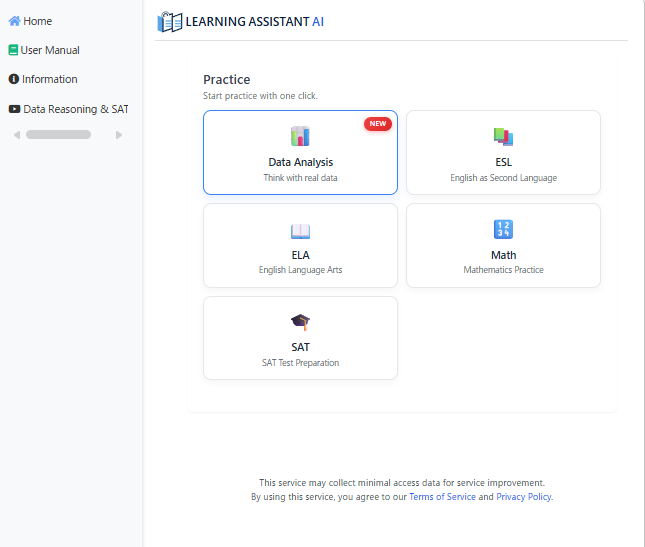Click the green User Manual book icon

pos(13,50)
